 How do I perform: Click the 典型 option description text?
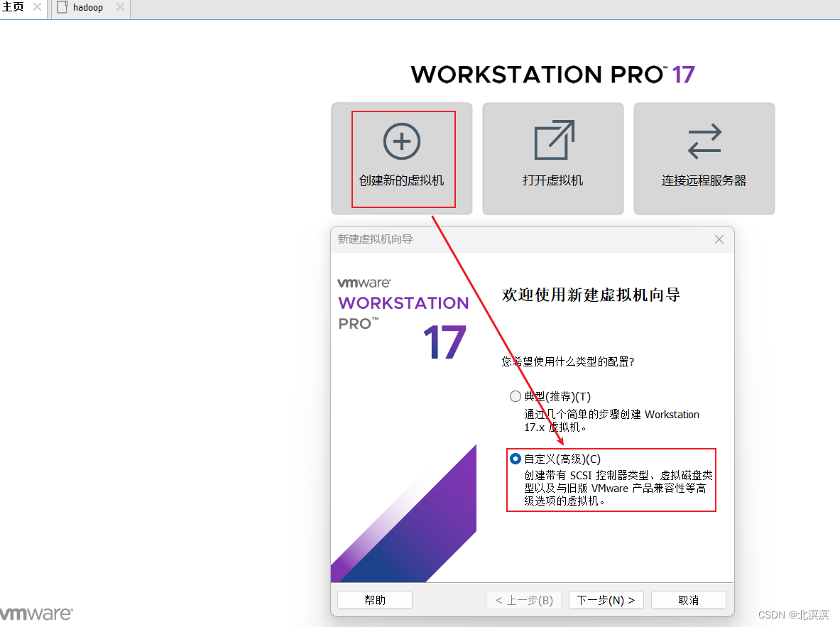(611, 420)
